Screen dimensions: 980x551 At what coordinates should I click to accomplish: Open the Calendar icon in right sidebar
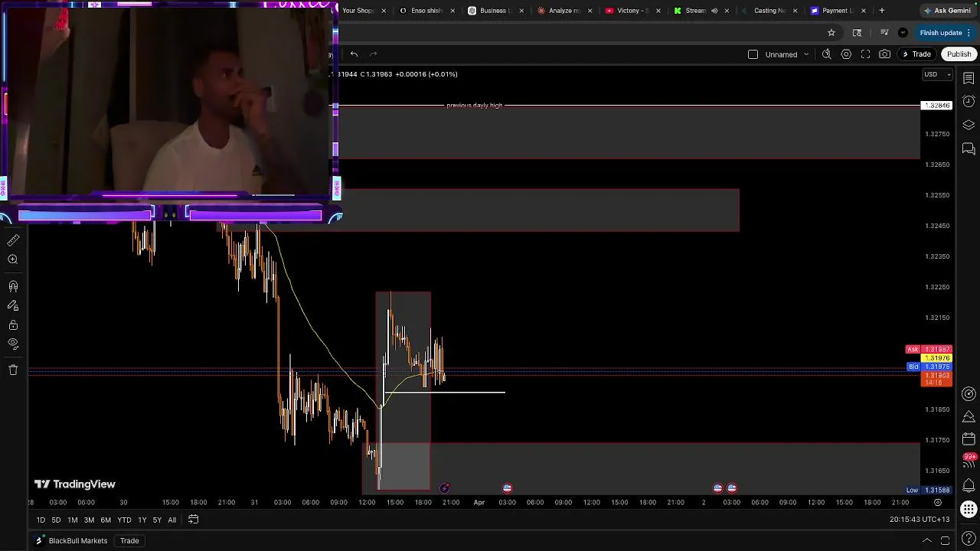pyautogui.click(x=969, y=440)
